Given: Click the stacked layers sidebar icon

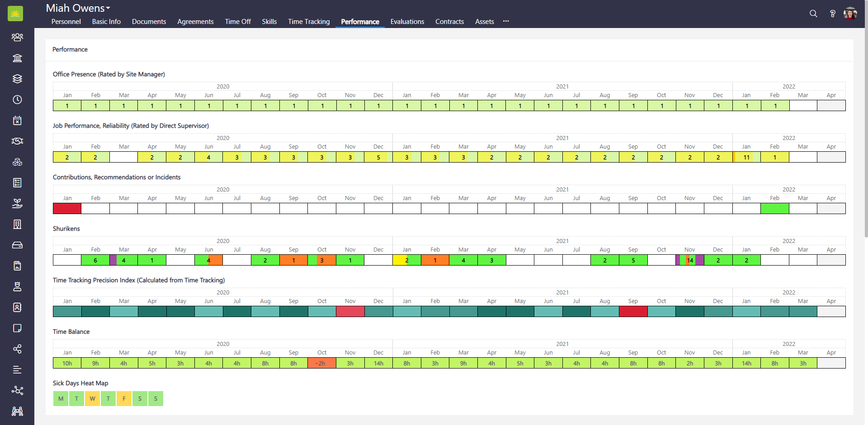Looking at the screenshot, I should tap(17, 79).
